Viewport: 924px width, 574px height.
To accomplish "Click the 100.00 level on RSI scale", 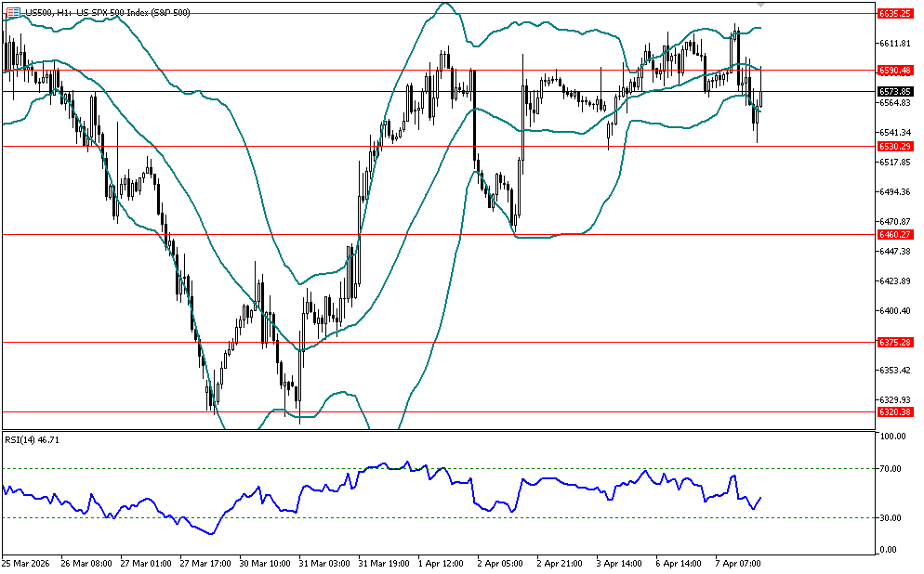I will point(892,436).
